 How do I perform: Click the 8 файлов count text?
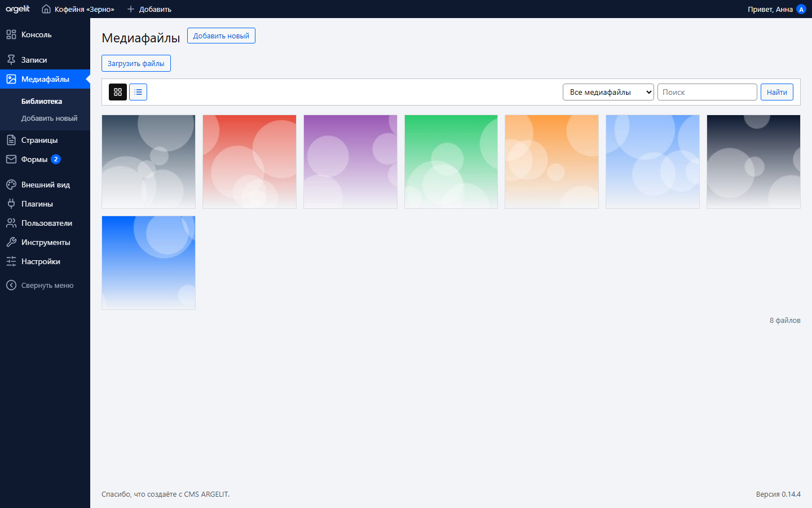pyautogui.click(x=785, y=321)
